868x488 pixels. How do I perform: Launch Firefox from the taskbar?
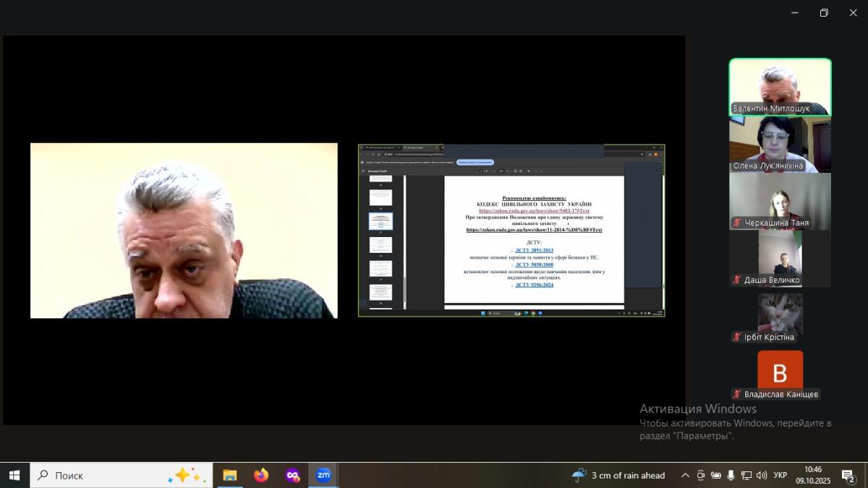[x=261, y=475]
